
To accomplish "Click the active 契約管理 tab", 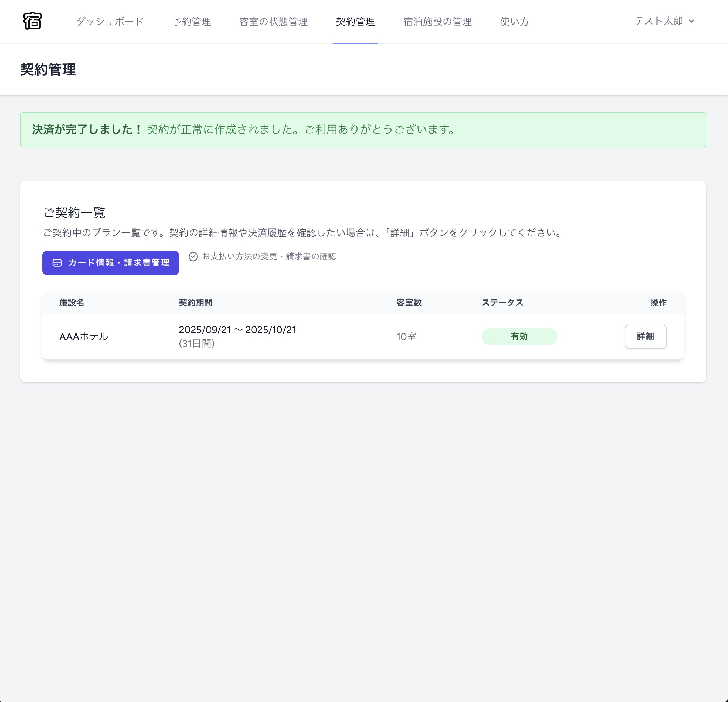I will coord(355,21).
